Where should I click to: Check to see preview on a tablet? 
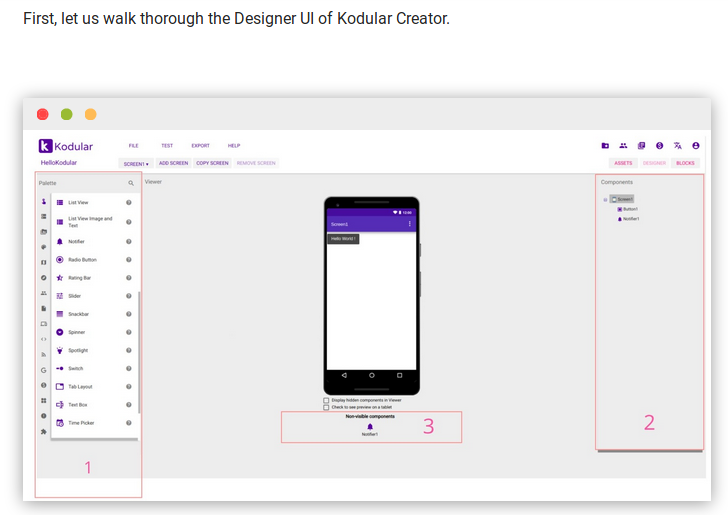tap(326, 407)
